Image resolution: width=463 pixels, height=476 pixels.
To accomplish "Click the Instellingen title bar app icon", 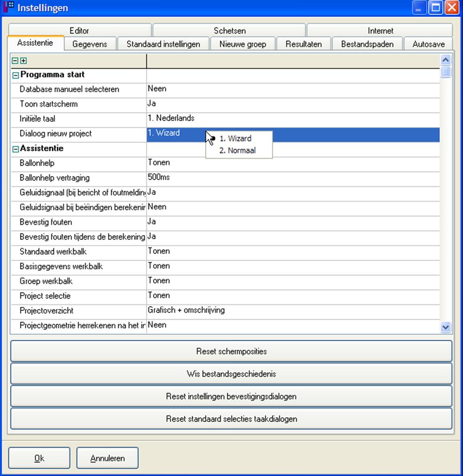I will tap(8, 7).
